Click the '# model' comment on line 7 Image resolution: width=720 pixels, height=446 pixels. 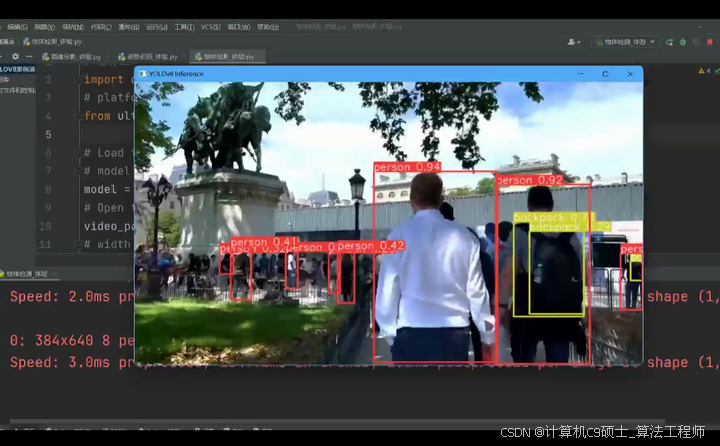[107, 171]
